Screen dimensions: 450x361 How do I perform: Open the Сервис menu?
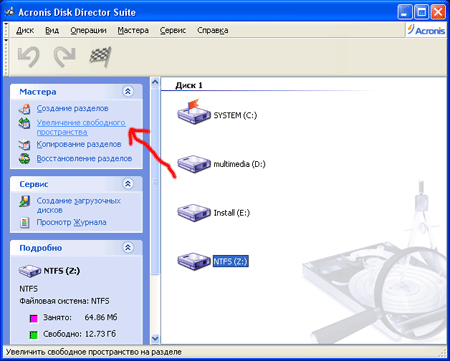coord(173,30)
